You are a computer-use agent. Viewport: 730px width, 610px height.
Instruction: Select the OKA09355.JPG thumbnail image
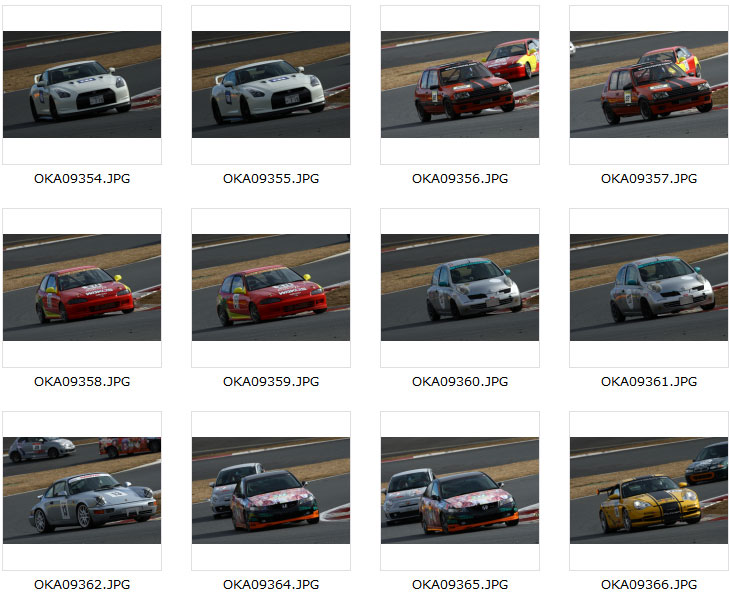pyautogui.click(x=271, y=84)
